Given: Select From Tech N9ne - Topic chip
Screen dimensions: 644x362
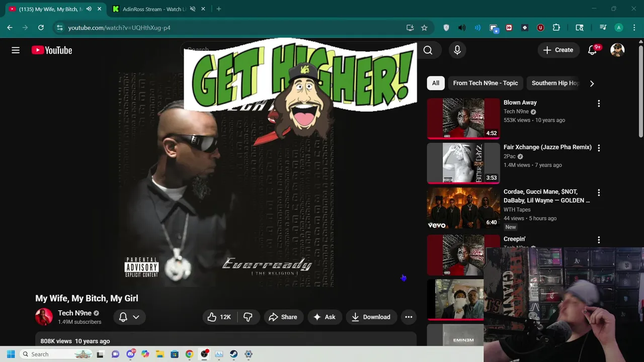Looking at the screenshot, I should pyautogui.click(x=486, y=83).
